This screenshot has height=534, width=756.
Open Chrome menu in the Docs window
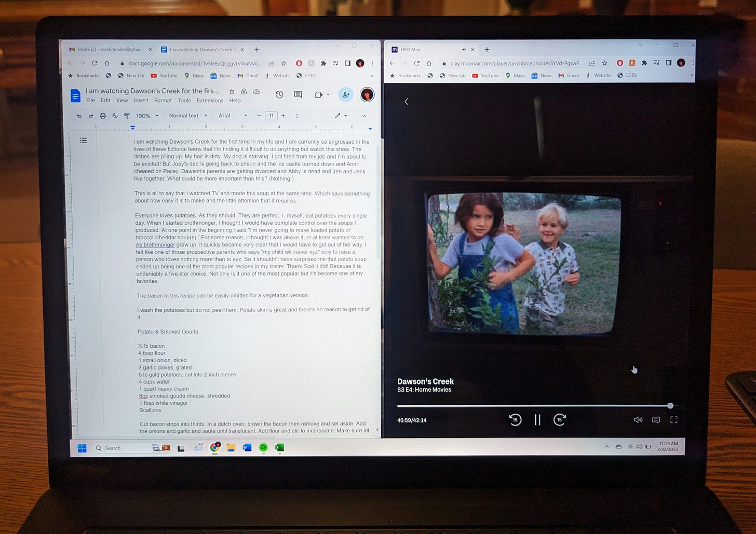(372, 63)
